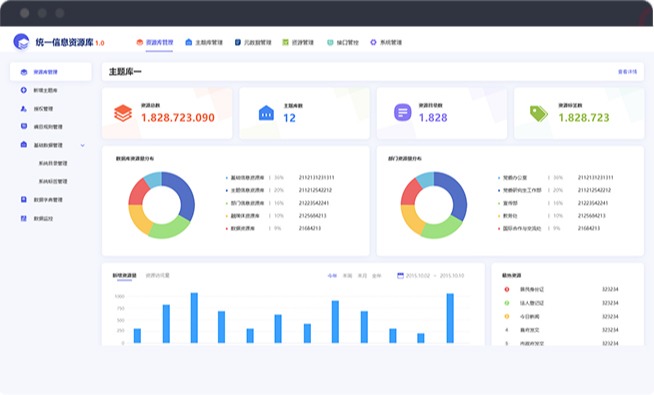Select the 全年 time filter
The height and width of the screenshot is (395, 654).
pyautogui.click(x=377, y=276)
